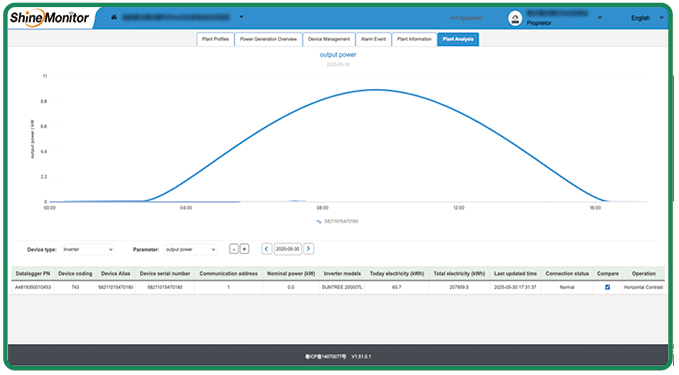Click the plus button beside Parameter
The height and width of the screenshot is (375, 679).
tap(245, 249)
